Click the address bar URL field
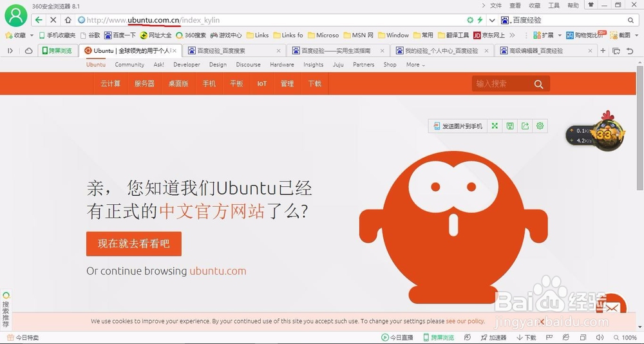The height and width of the screenshot is (344, 644). point(271,20)
